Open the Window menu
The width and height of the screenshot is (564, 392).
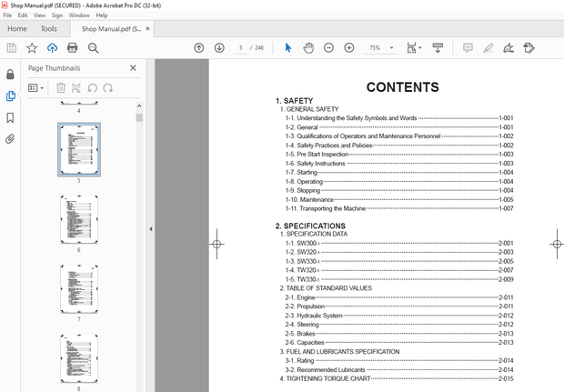click(79, 15)
